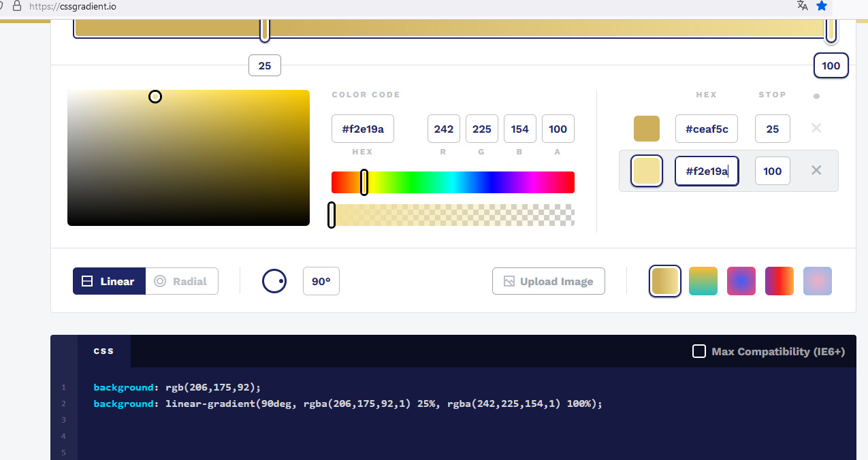868x460 pixels.
Task: Select the yellow-to-teal gradient preset
Action: tap(703, 281)
